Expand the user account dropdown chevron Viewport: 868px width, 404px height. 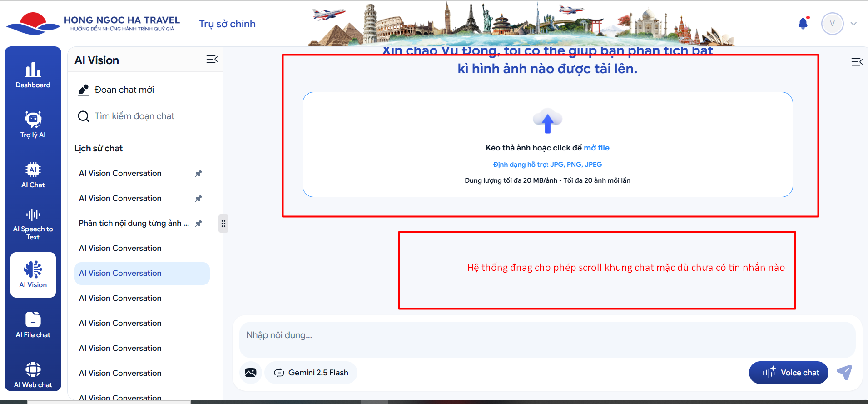point(853,24)
